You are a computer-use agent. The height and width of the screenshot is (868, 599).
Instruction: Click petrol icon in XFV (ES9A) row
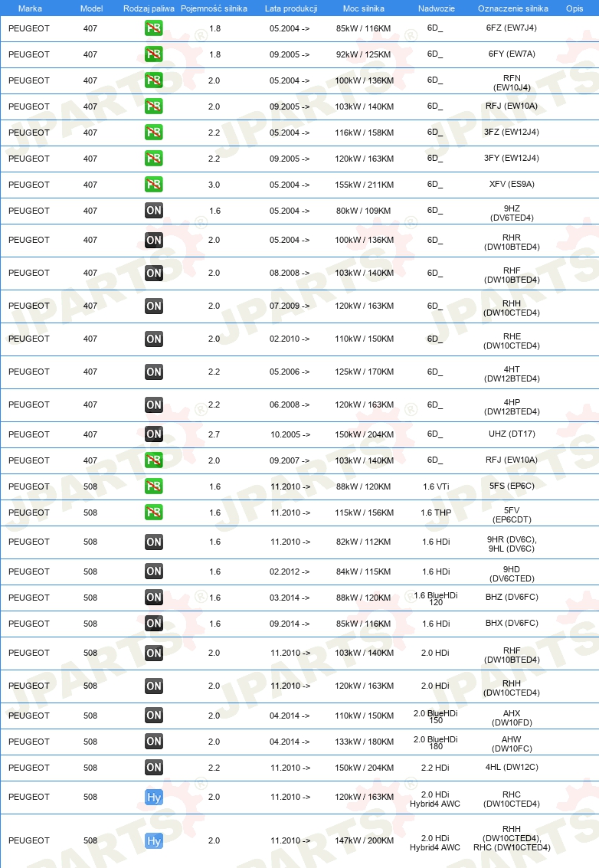[154, 185]
